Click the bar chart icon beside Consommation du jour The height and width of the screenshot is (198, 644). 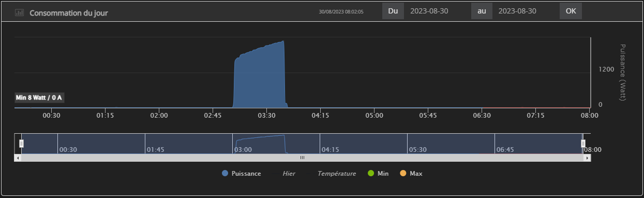pos(20,12)
